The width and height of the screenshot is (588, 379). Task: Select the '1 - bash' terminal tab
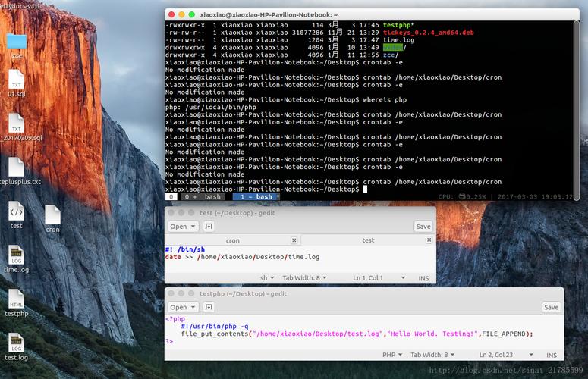(256, 196)
